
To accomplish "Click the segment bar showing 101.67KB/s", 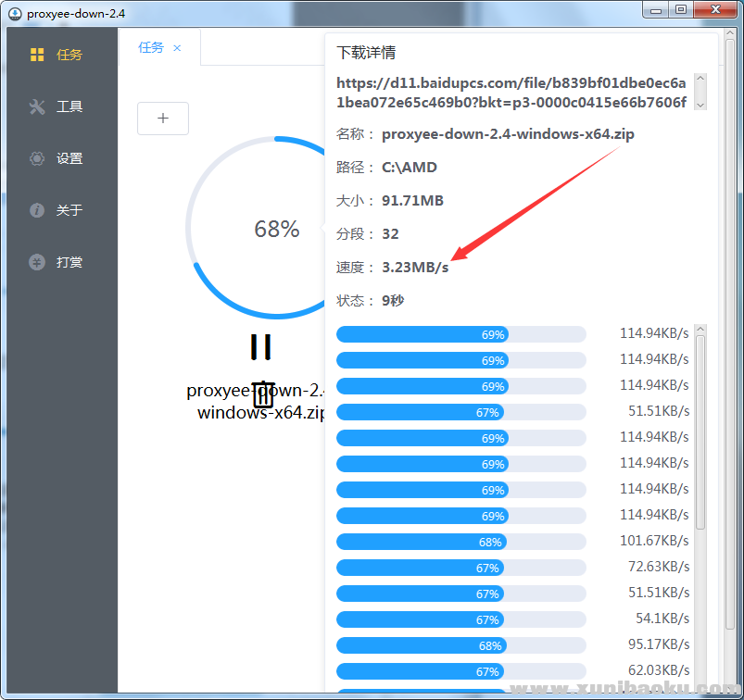I will click(x=460, y=542).
